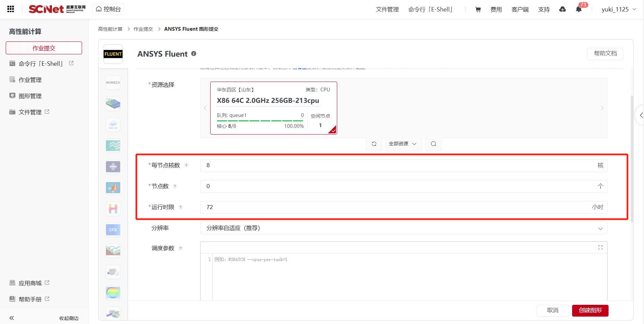This screenshot has width=644, height=324.
Task: Expand the 调度参数 editor to fullscreen
Action: click(x=600, y=247)
